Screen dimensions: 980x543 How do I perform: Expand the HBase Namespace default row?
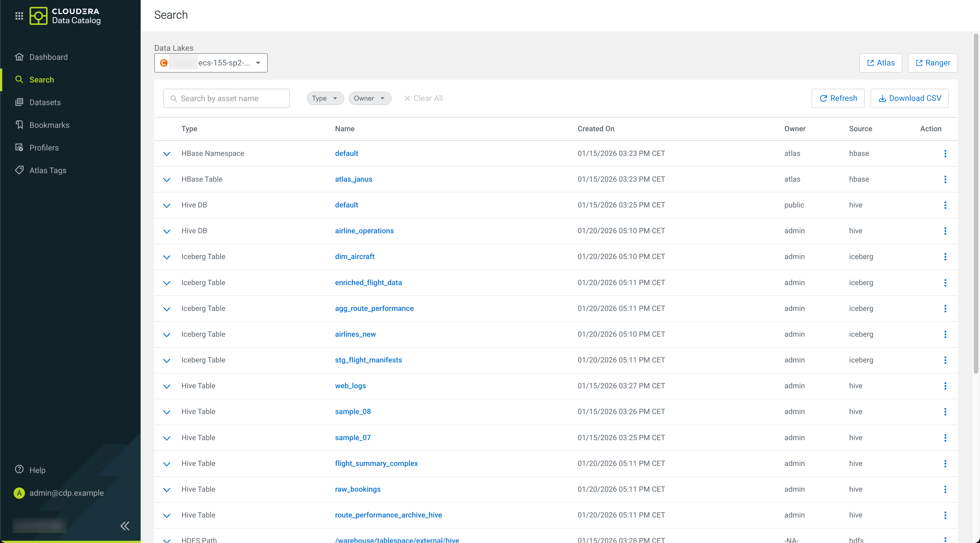coord(167,154)
